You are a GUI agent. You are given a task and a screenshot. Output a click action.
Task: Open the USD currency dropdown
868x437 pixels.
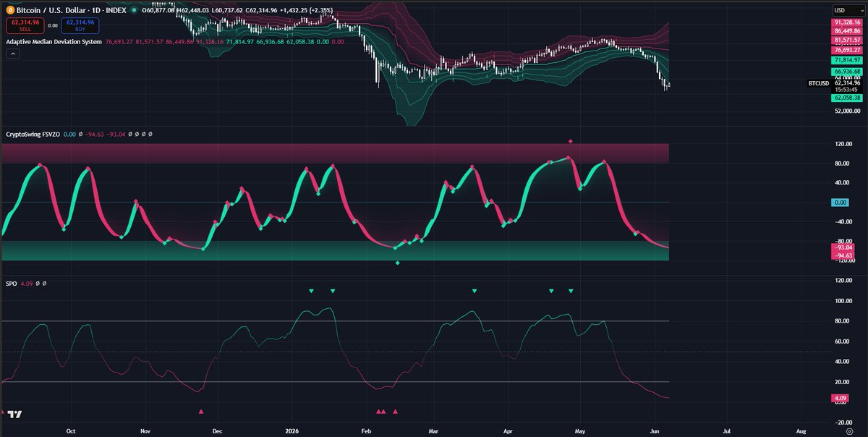[x=848, y=10]
